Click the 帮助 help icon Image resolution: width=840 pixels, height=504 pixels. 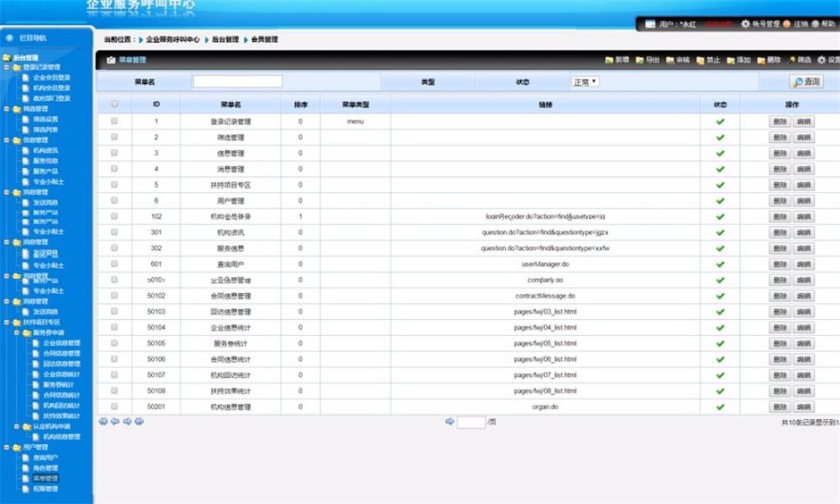(x=816, y=23)
